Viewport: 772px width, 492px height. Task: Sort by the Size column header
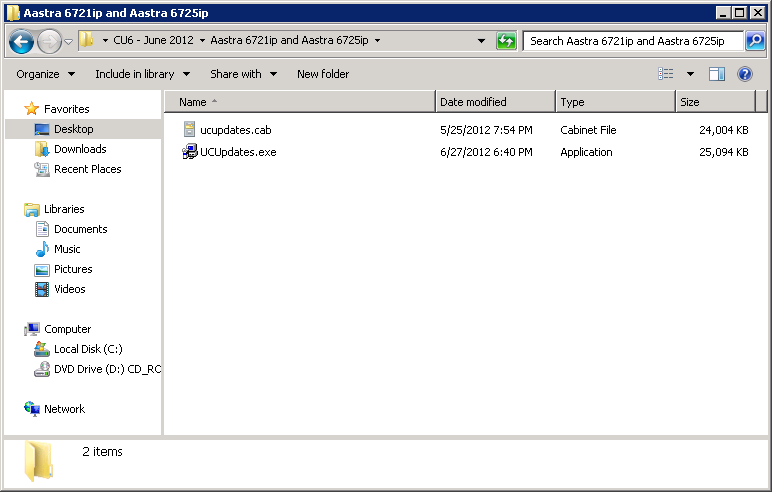click(715, 102)
